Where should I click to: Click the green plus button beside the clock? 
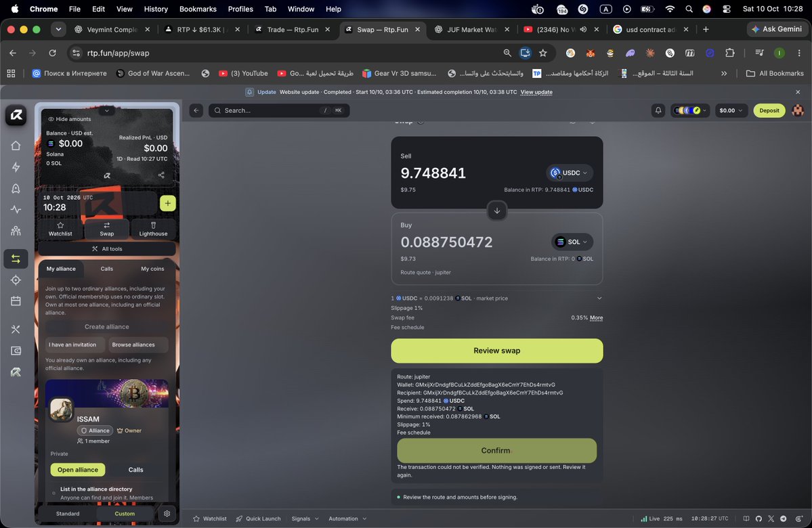point(168,204)
